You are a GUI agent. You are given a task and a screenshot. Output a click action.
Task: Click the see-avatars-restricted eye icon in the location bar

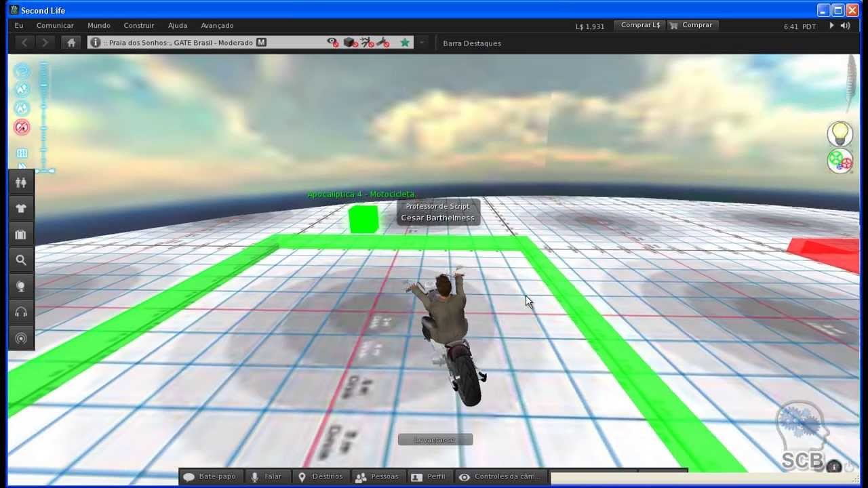(332, 43)
